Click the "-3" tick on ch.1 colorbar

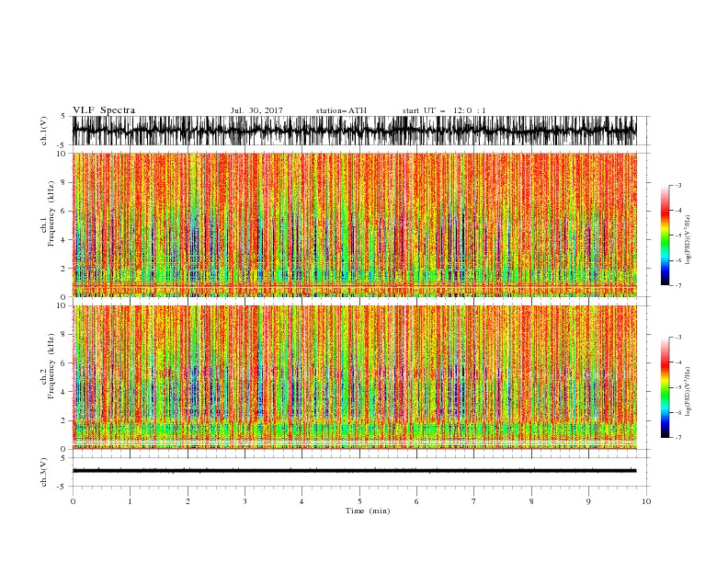(x=678, y=185)
